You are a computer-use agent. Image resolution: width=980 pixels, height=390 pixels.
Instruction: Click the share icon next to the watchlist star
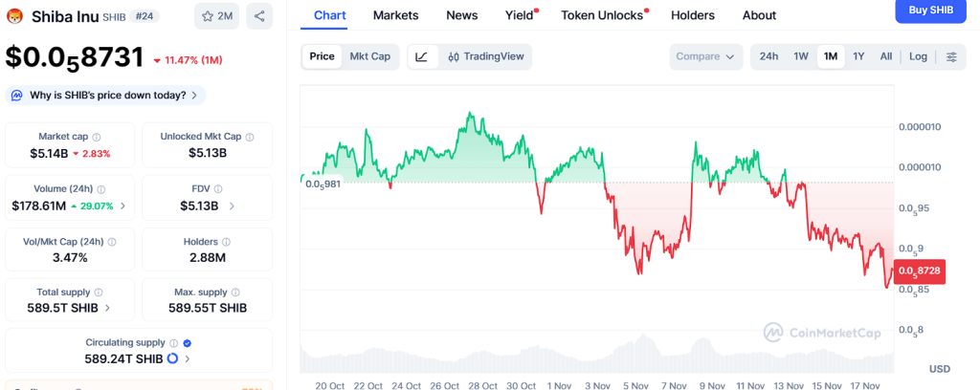point(259,15)
